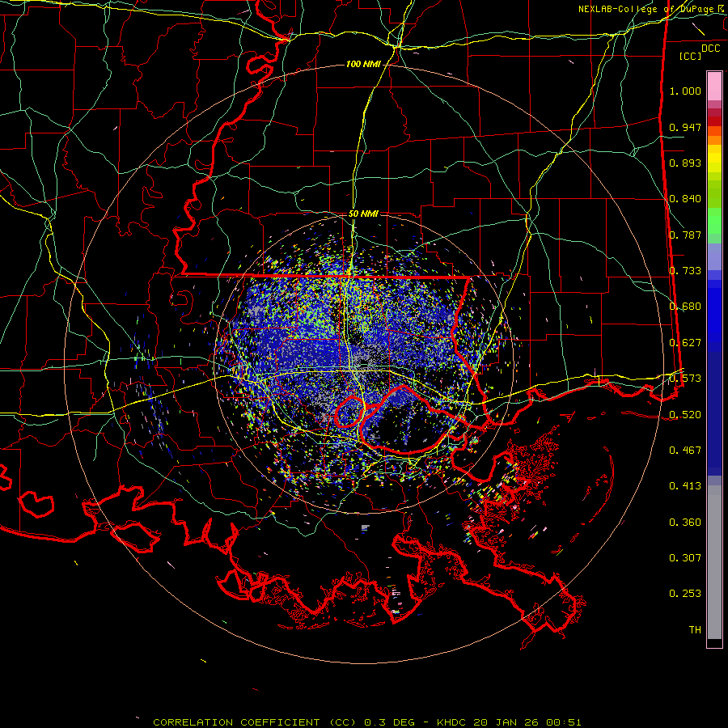Viewport: 728px width, 728px height.
Task: Click the 0.573 legend value
Action: click(685, 379)
